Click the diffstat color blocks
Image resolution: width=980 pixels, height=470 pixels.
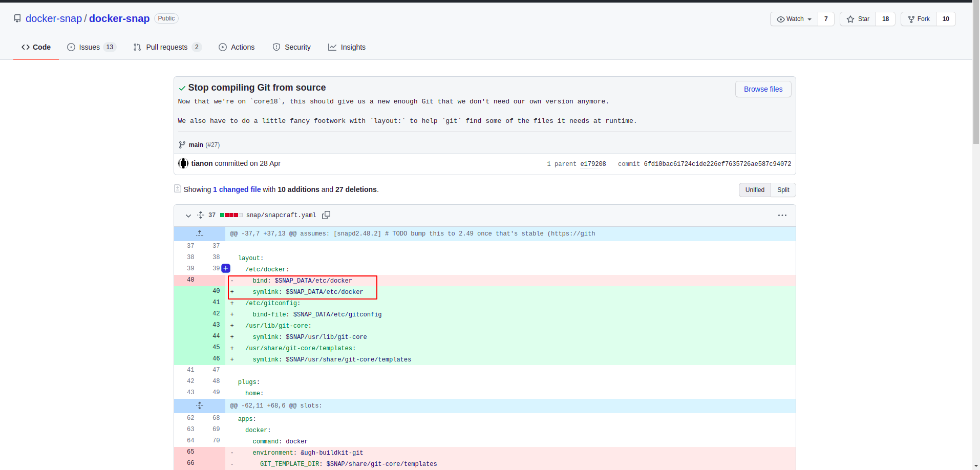(x=231, y=215)
